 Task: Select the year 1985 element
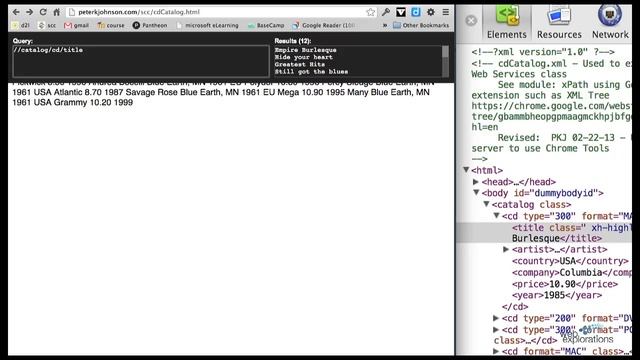coord(557,295)
